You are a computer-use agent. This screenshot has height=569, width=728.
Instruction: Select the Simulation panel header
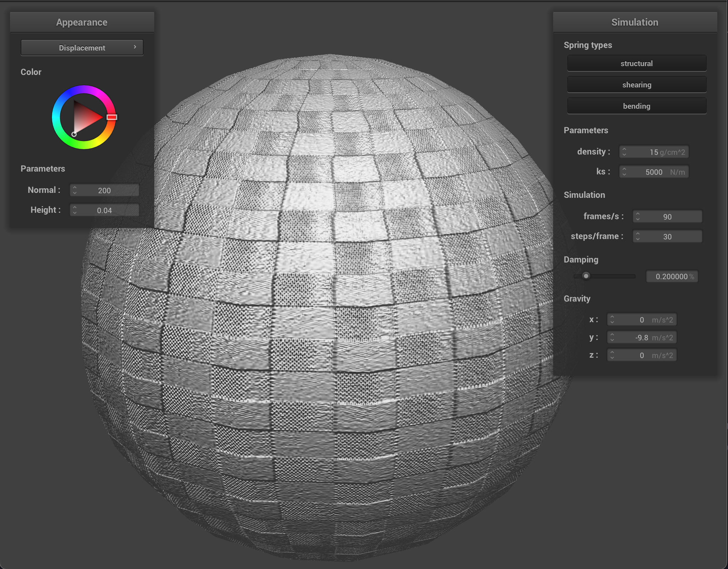tap(635, 22)
